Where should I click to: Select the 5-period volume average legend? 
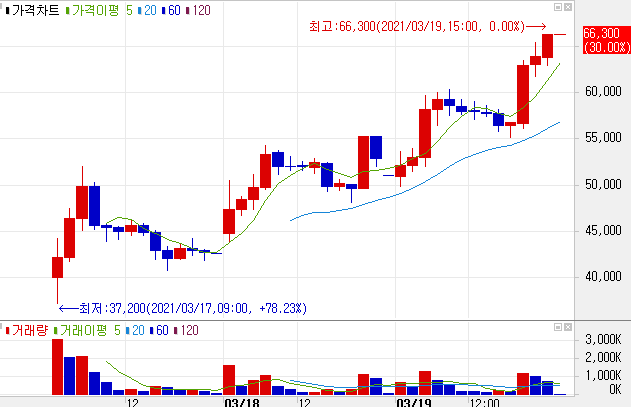(x=117, y=331)
